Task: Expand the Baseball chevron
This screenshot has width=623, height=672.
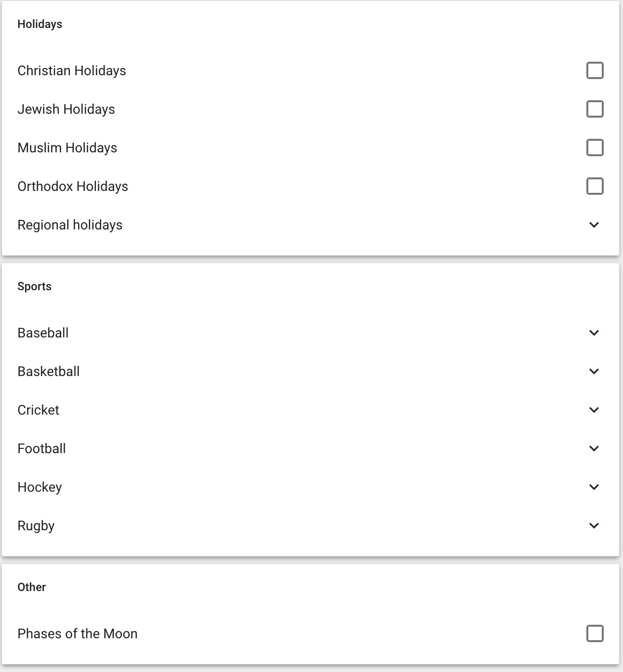Action: point(594,333)
